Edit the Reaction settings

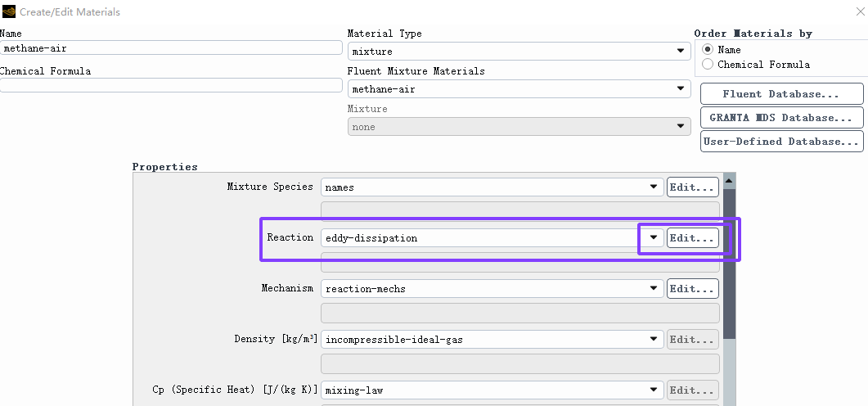click(x=692, y=237)
